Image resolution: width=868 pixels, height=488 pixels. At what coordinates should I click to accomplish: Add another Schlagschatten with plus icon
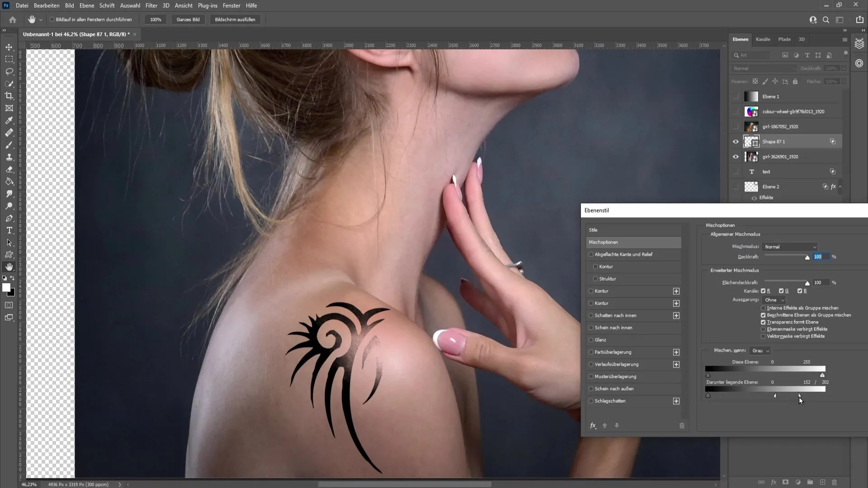676,401
